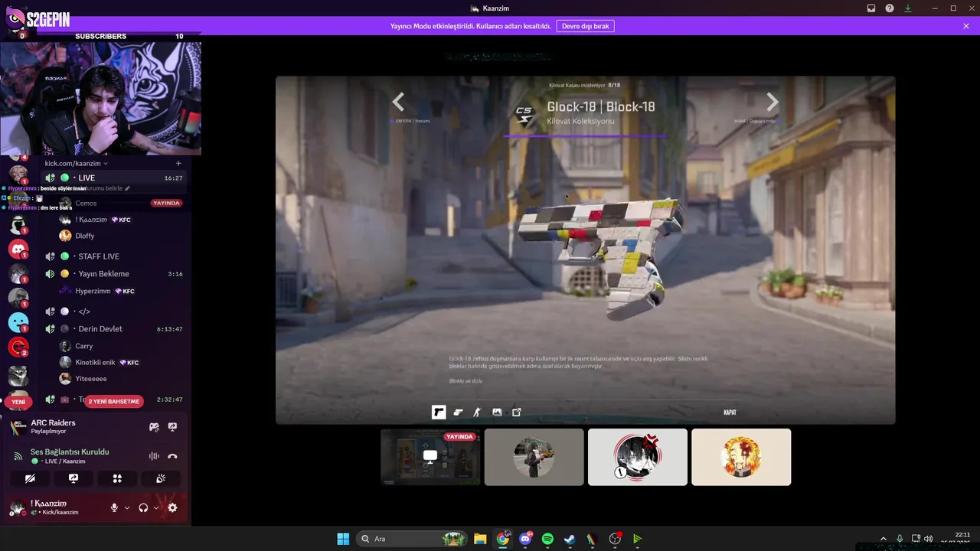Viewport: 980px width, 551px height.
Task: Click the green download update icon
Action: click(x=908, y=8)
